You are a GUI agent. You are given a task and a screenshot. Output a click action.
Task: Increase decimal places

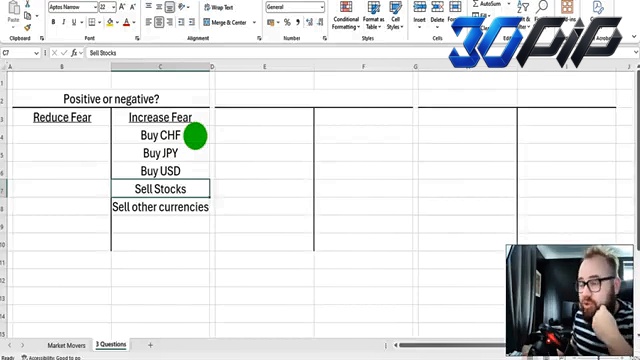coord(309,22)
